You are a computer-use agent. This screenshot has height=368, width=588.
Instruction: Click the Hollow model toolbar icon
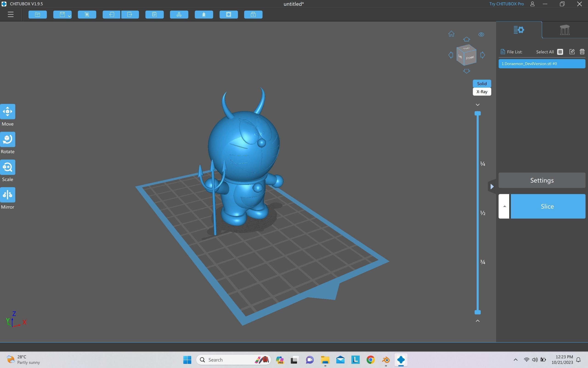click(204, 14)
